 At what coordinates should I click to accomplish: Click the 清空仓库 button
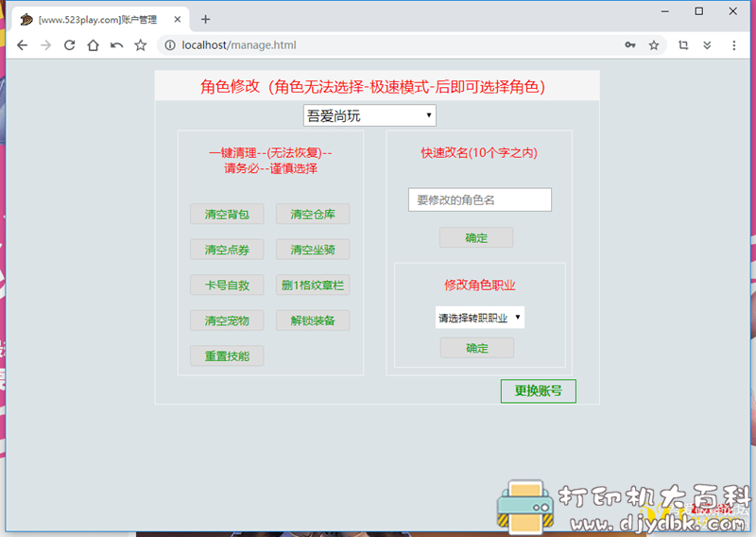tap(313, 215)
